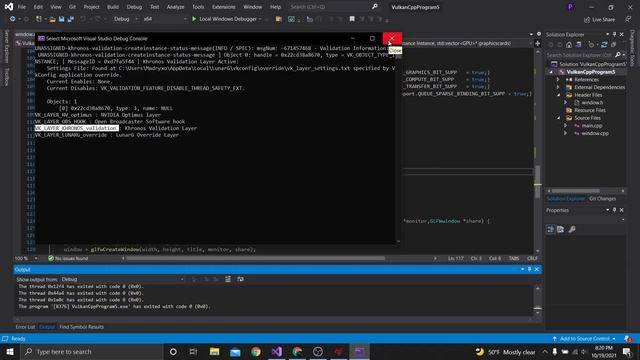Click Windows Start button

(x=10, y=351)
